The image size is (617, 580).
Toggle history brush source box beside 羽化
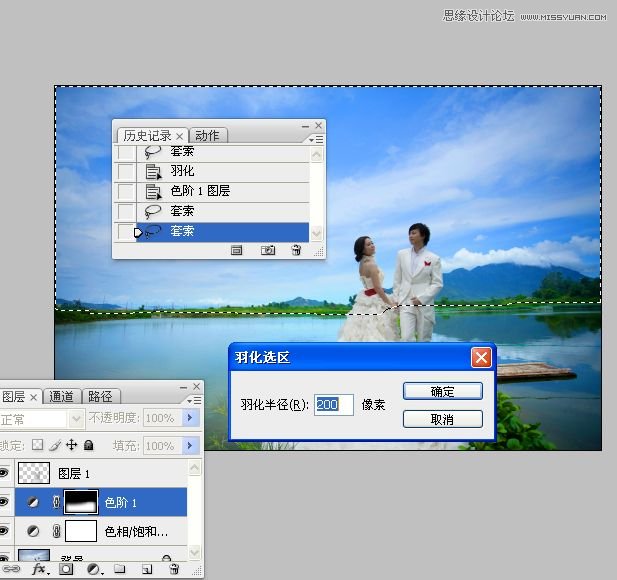(126, 172)
